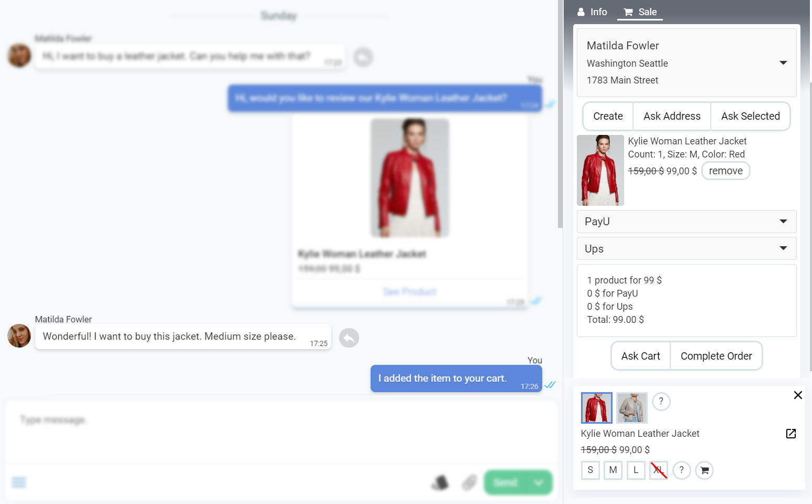Viewport: 812px width, 504px height.
Task: Click the attachment paperclip icon
Action: click(x=469, y=482)
